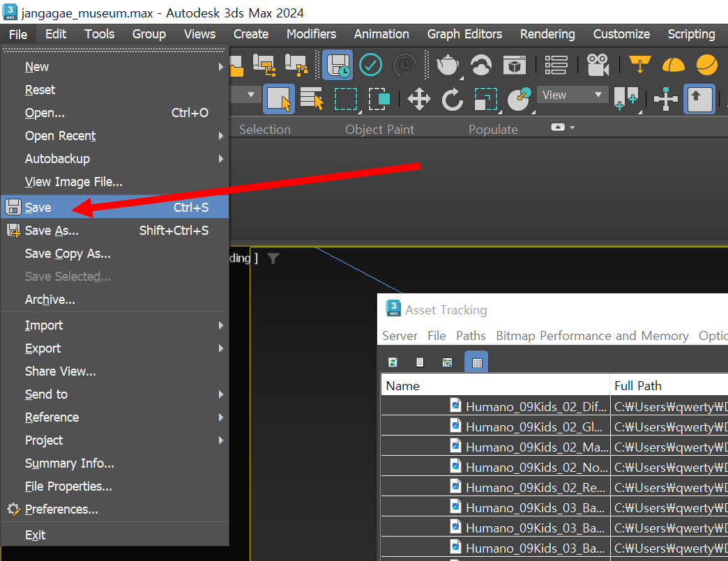
Task: Click the viewport filter funnel icon
Action: (x=273, y=259)
